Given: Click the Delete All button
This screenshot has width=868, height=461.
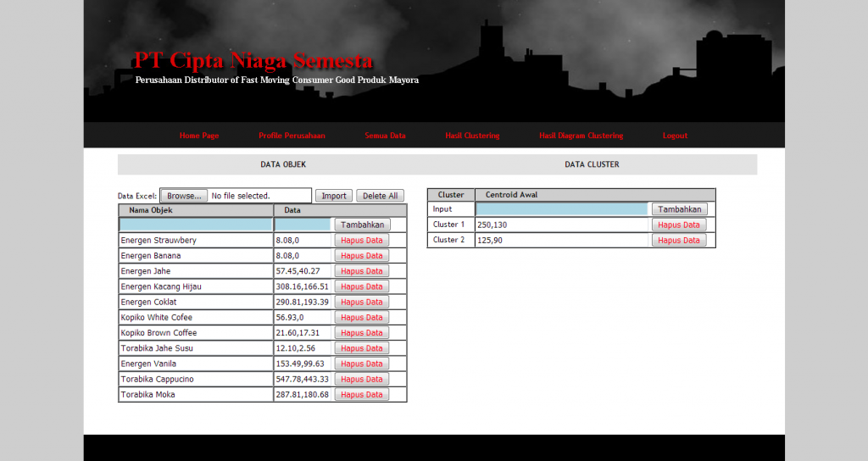Looking at the screenshot, I should pyautogui.click(x=380, y=196).
